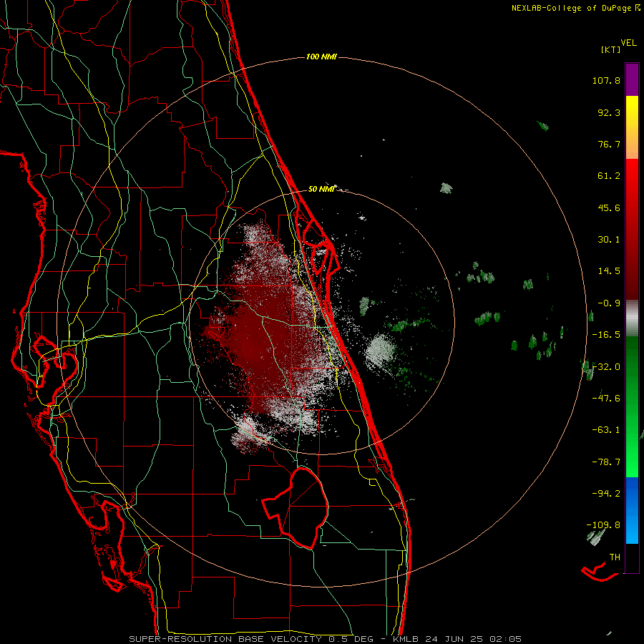Select the -78.7 scale value
Viewport: 644px width, 644px height.
pyautogui.click(x=606, y=462)
